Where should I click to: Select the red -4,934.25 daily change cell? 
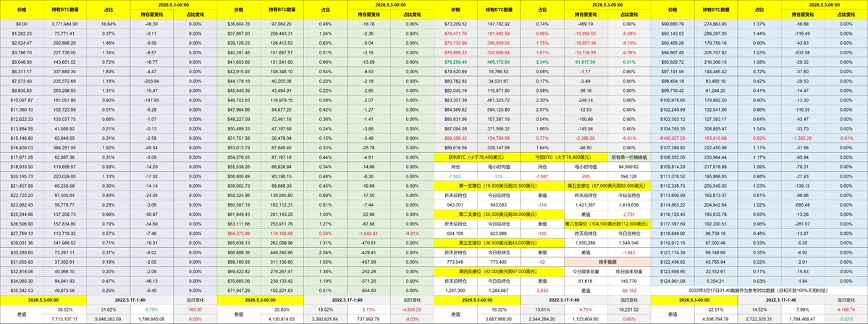(412, 309)
